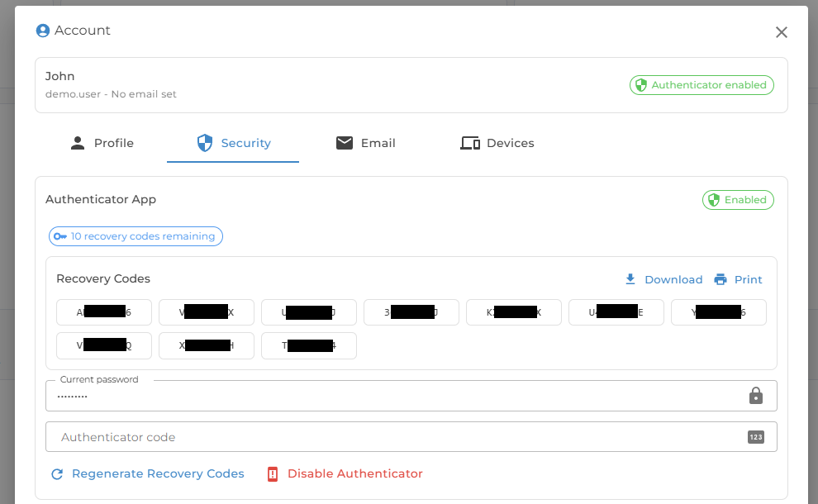Click the demo.user - No email set text
The image size is (818, 504).
coord(111,94)
